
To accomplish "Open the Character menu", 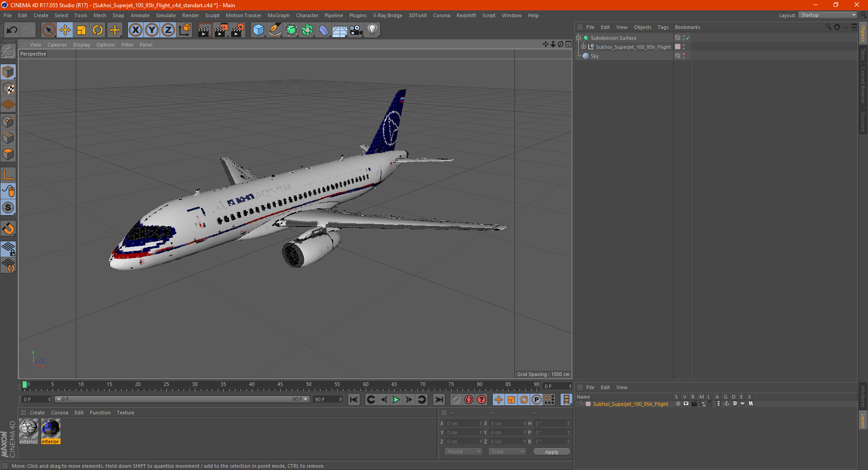I will click(x=307, y=15).
